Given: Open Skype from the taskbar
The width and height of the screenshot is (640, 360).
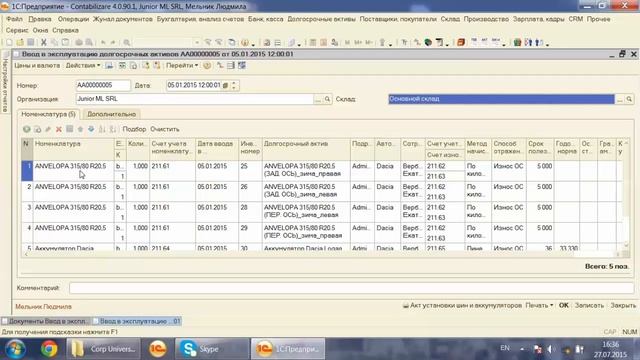Looking at the screenshot, I should (x=211, y=349).
